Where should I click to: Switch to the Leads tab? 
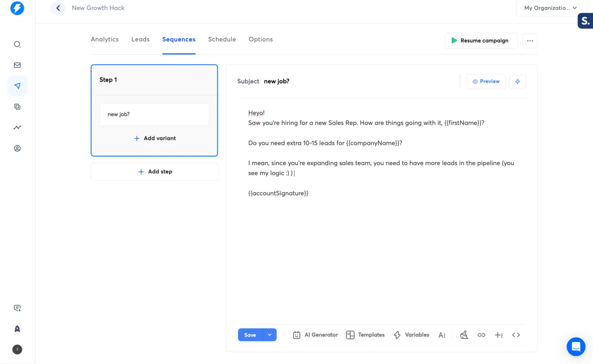click(x=140, y=39)
